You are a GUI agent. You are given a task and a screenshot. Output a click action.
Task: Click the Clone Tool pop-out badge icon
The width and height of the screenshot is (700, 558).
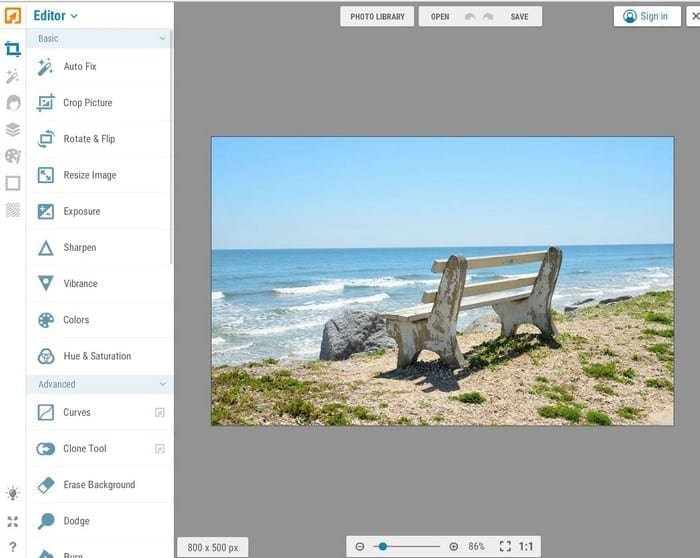click(x=159, y=449)
